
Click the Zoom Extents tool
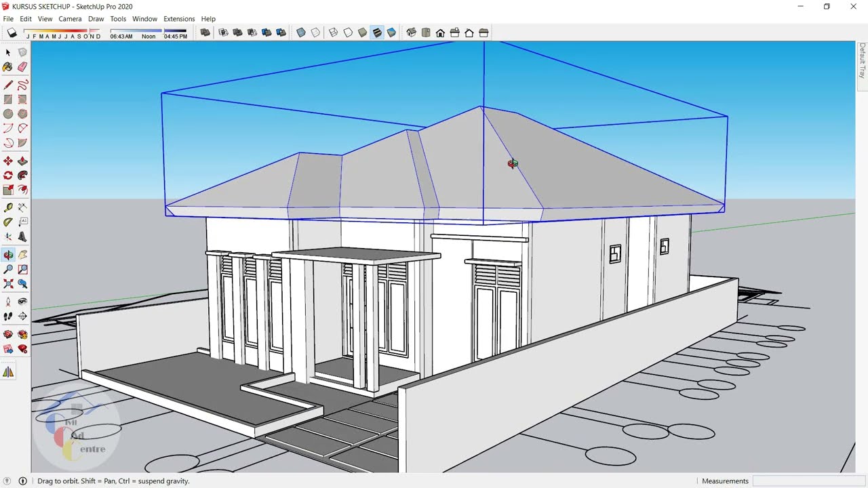tap(8, 284)
